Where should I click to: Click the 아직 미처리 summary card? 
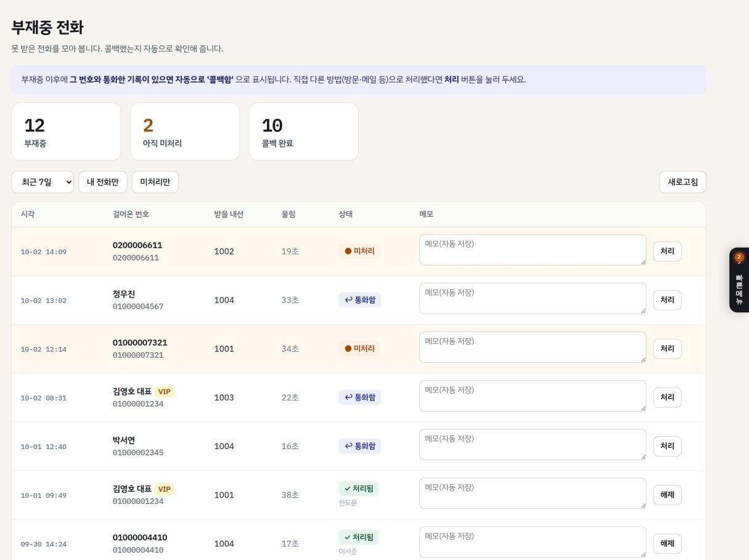point(185,132)
